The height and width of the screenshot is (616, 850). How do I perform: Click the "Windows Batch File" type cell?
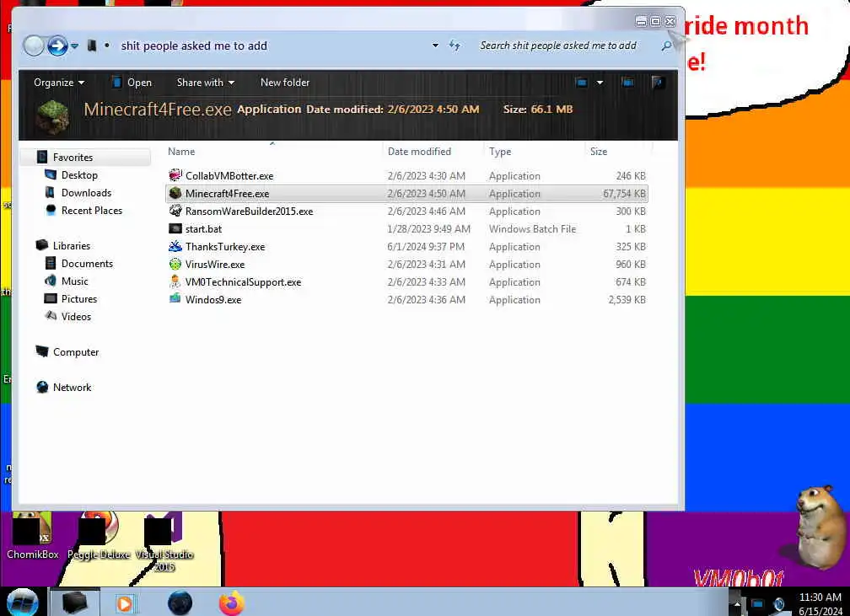532,228
